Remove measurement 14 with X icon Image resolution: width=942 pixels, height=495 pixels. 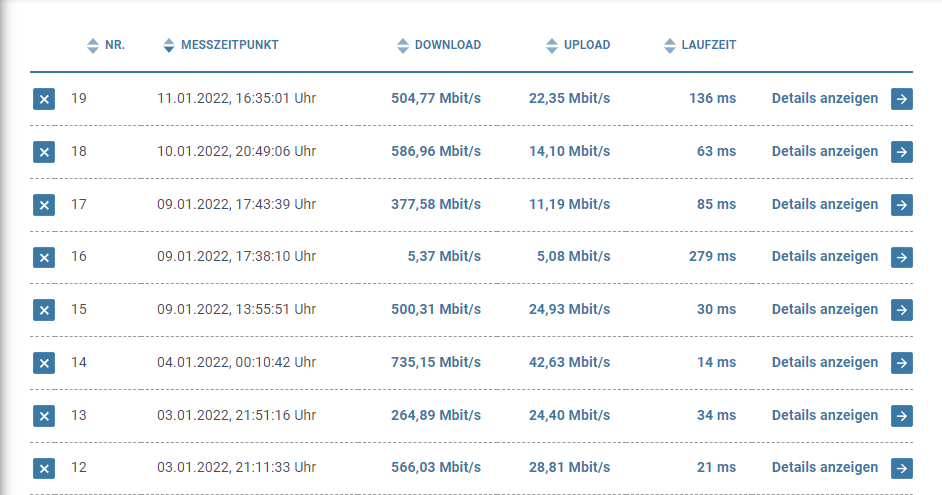(44, 363)
